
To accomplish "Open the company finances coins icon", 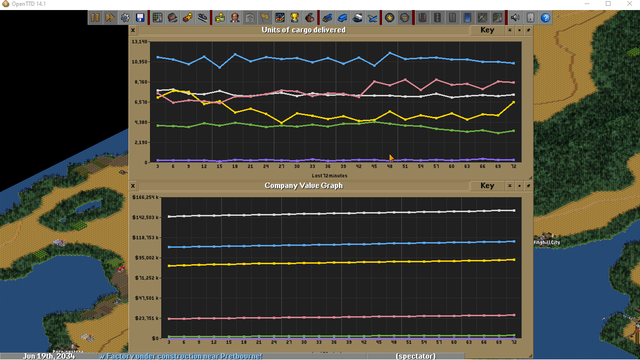I will 220,18.
